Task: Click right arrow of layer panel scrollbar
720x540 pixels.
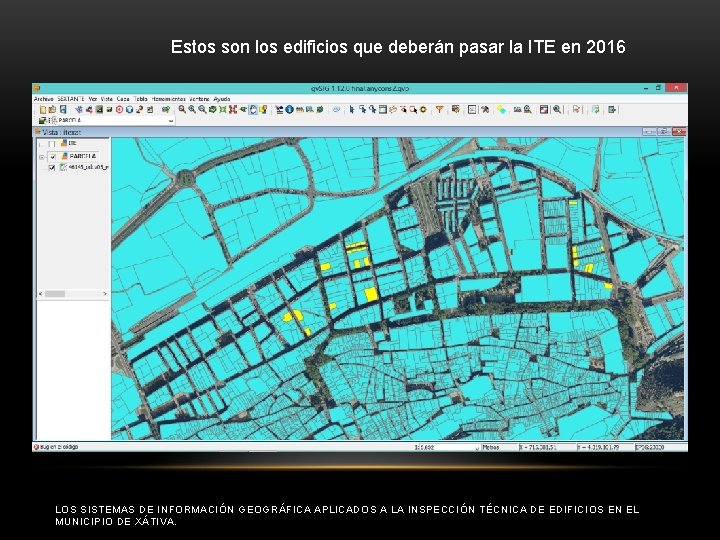Action: click(x=105, y=294)
